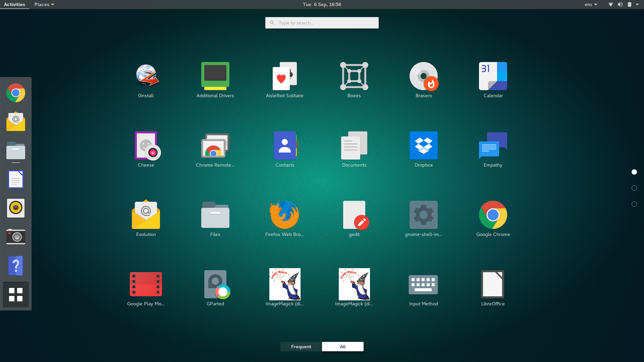Open the Files app in the grid
Screen dimensions: 644x362
click(x=215, y=215)
